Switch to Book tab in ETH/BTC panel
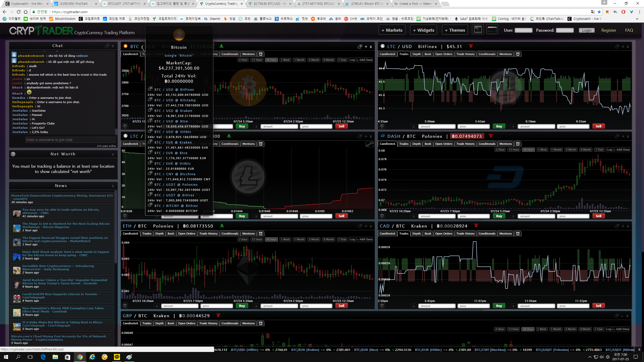This screenshot has height=362, width=644. (171, 234)
